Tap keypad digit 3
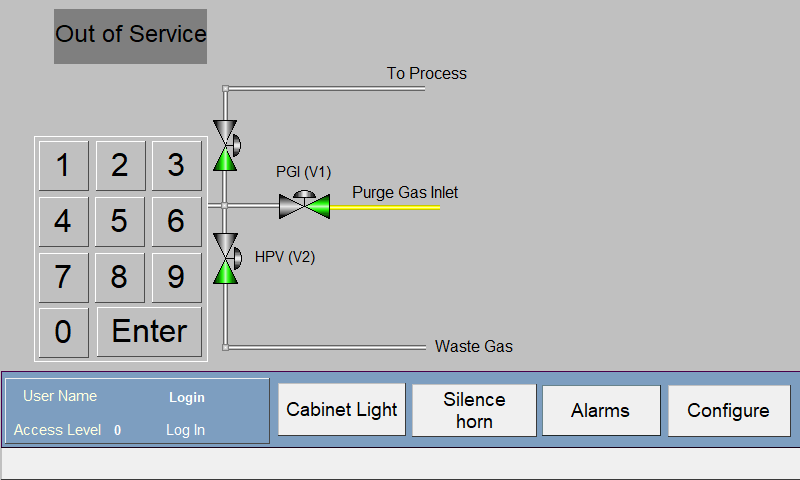Image resolution: width=800 pixels, height=480 pixels. (x=177, y=166)
